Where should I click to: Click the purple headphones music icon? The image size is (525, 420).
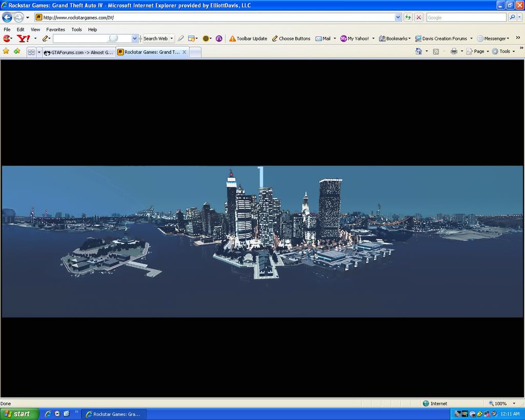pyautogui.click(x=219, y=38)
